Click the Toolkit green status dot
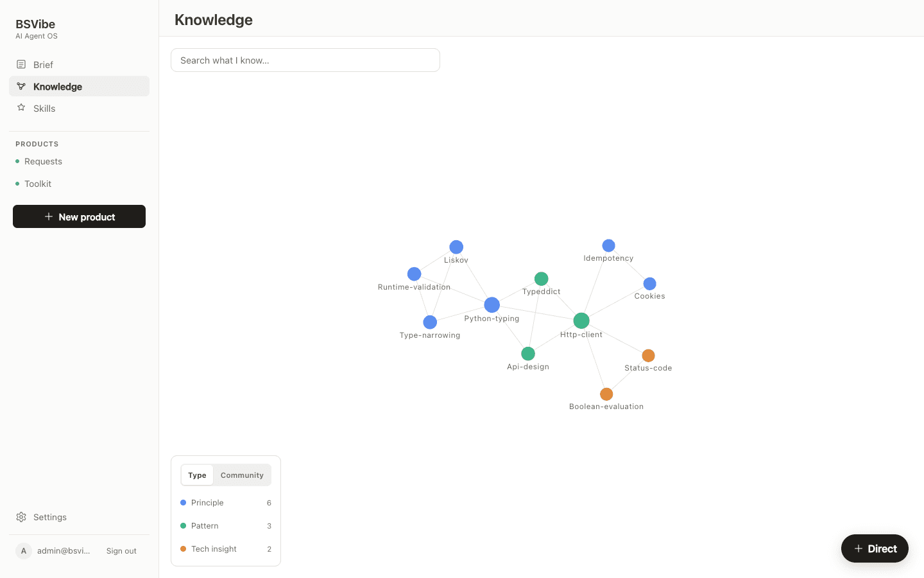Screen dimensions: 924x578 pos(17,184)
